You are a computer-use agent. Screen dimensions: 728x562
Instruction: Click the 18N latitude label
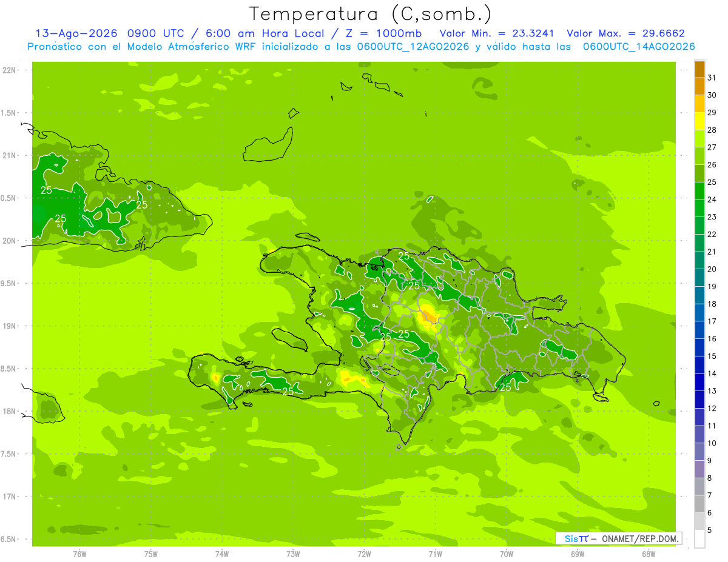point(9,411)
